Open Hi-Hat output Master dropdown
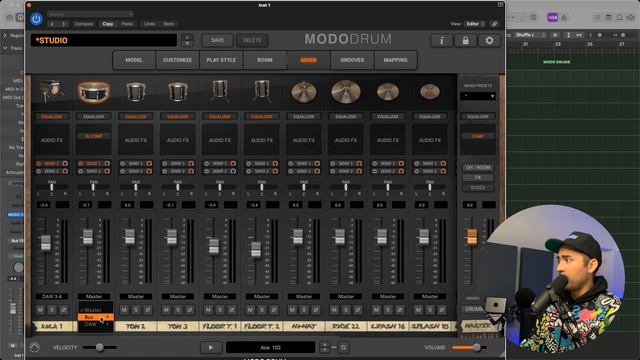Viewport: 640px width, 360px height. (x=304, y=296)
